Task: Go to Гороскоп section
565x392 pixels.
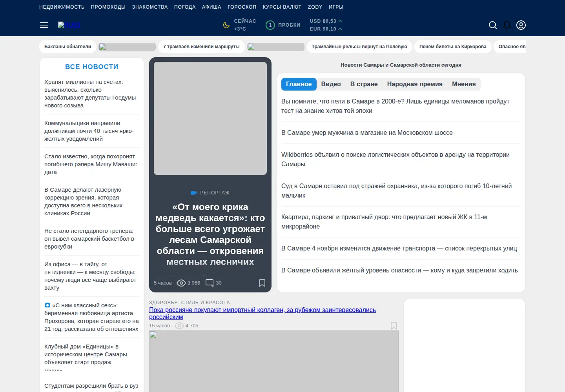Action: click(242, 7)
